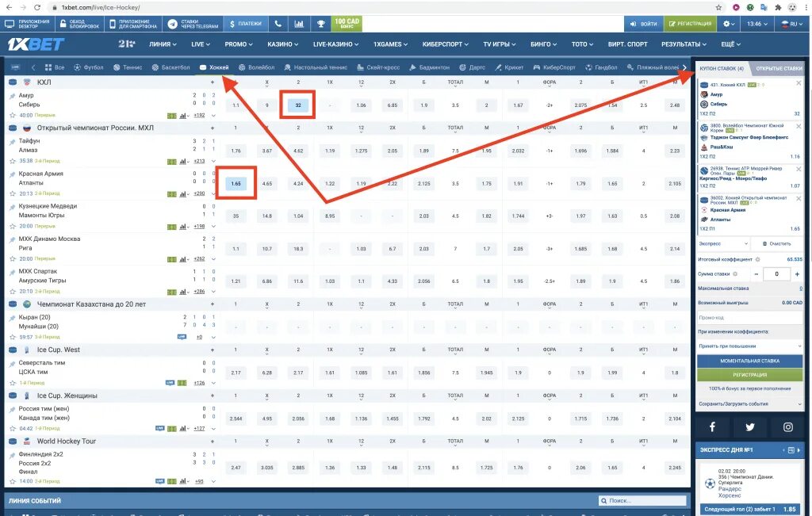Select the Футбол sport tab

tap(89, 67)
